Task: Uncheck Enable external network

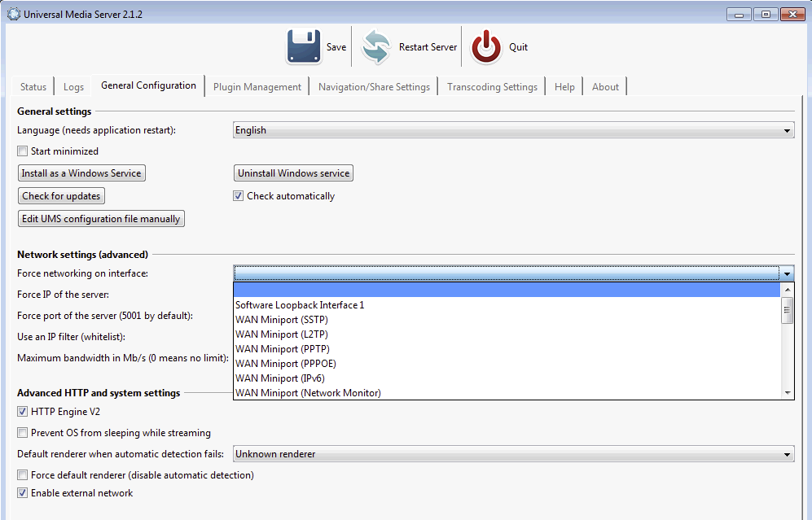Action: tap(22, 493)
